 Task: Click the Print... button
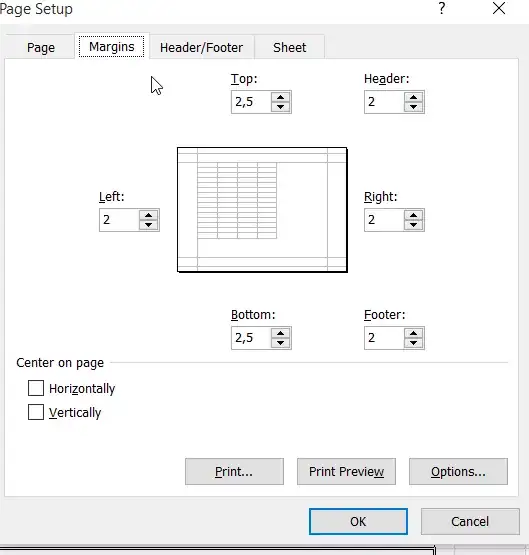(234, 471)
